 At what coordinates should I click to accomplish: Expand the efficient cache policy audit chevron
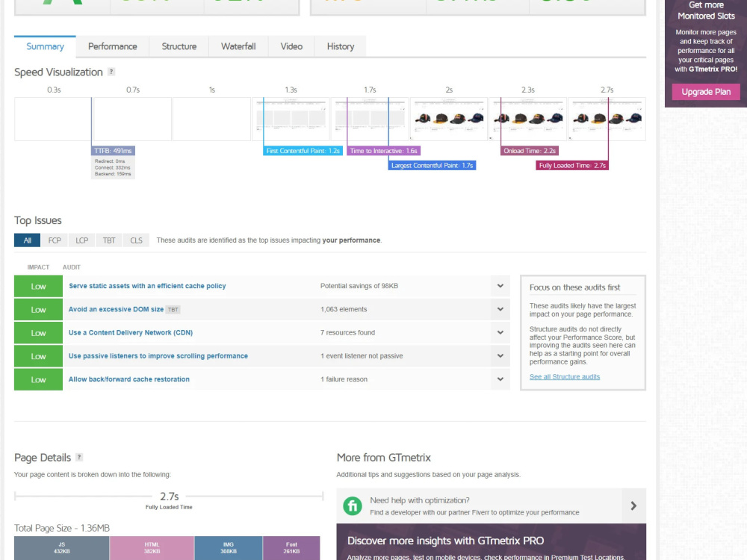click(500, 286)
